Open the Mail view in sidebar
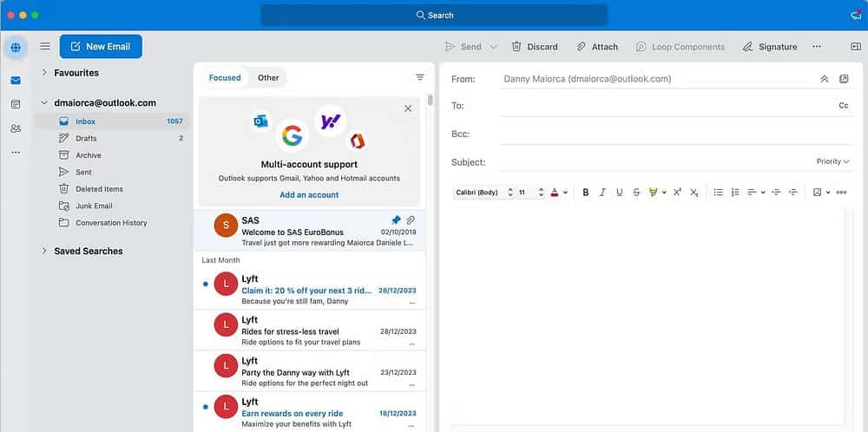This screenshot has height=432, width=868. coord(16,81)
